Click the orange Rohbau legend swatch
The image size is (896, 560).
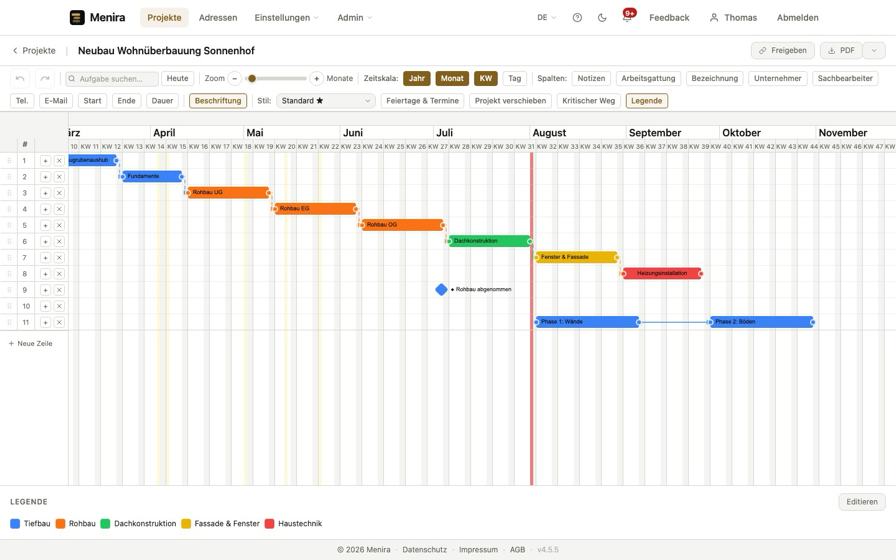(x=61, y=523)
